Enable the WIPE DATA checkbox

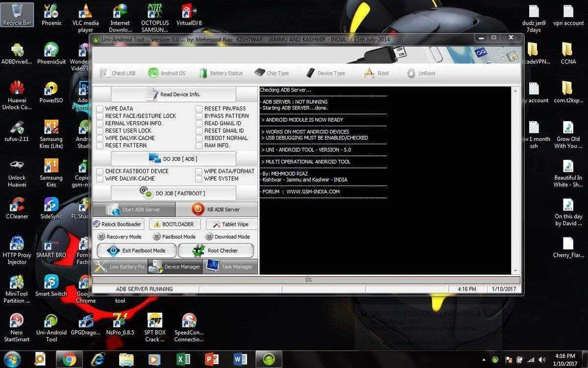100,108
